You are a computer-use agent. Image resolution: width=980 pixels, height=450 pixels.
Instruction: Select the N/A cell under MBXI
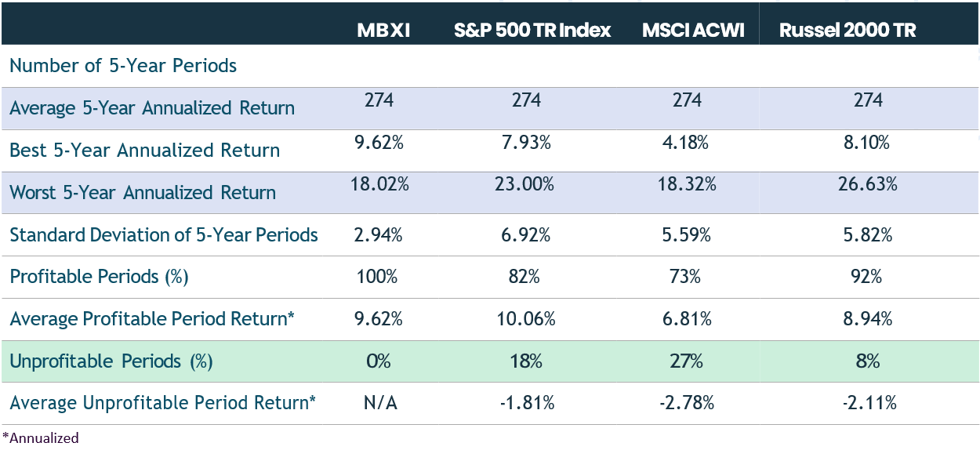pos(379,403)
